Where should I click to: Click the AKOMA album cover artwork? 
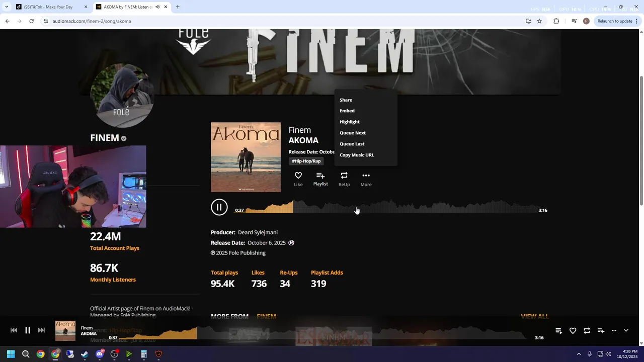click(x=246, y=157)
